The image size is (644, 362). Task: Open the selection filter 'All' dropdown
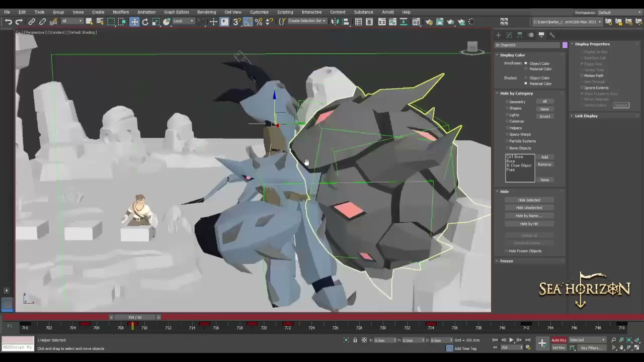click(x=71, y=22)
